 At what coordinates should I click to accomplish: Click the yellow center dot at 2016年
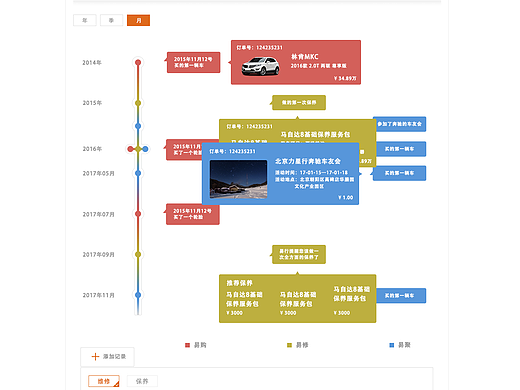coord(138,149)
